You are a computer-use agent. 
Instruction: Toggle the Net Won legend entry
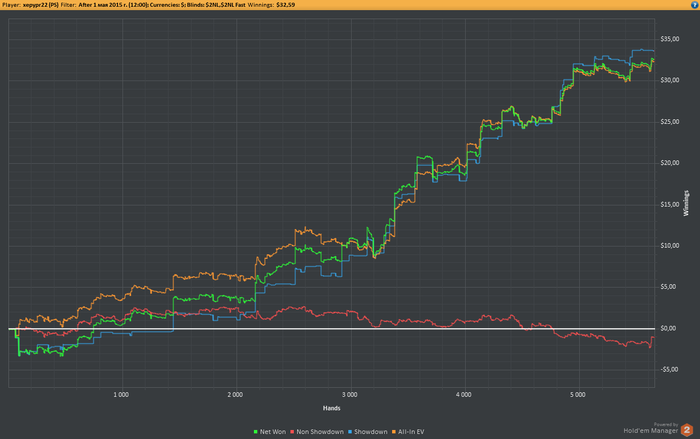point(270,432)
